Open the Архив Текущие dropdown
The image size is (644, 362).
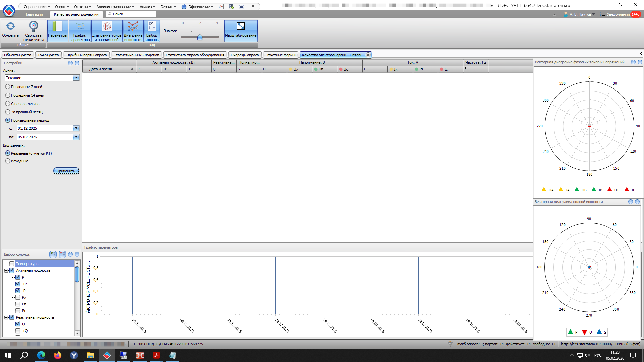76,78
